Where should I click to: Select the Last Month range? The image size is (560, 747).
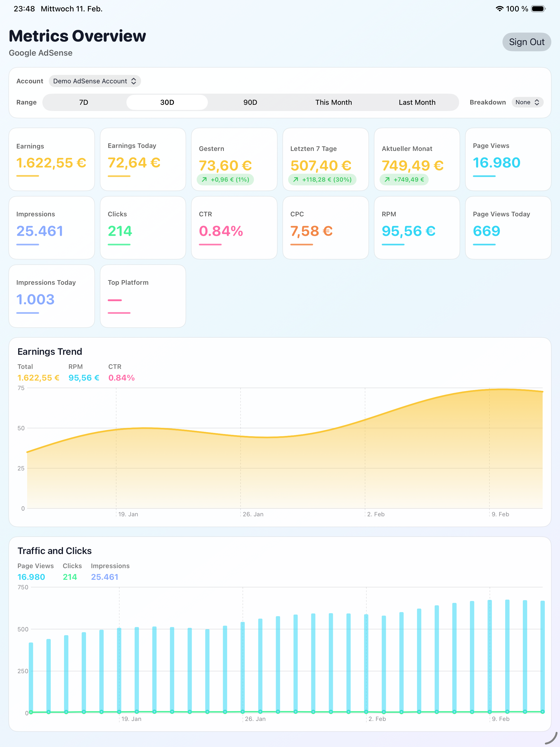click(x=417, y=102)
